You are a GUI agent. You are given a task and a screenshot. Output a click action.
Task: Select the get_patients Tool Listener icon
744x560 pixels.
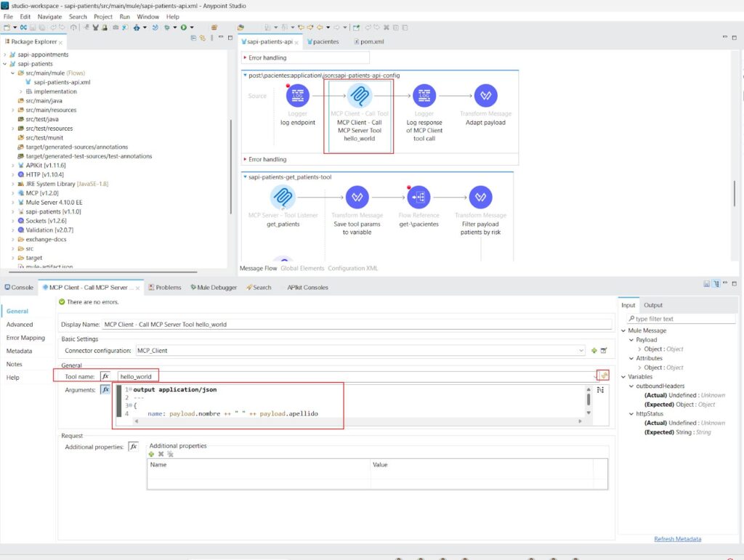click(283, 198)
